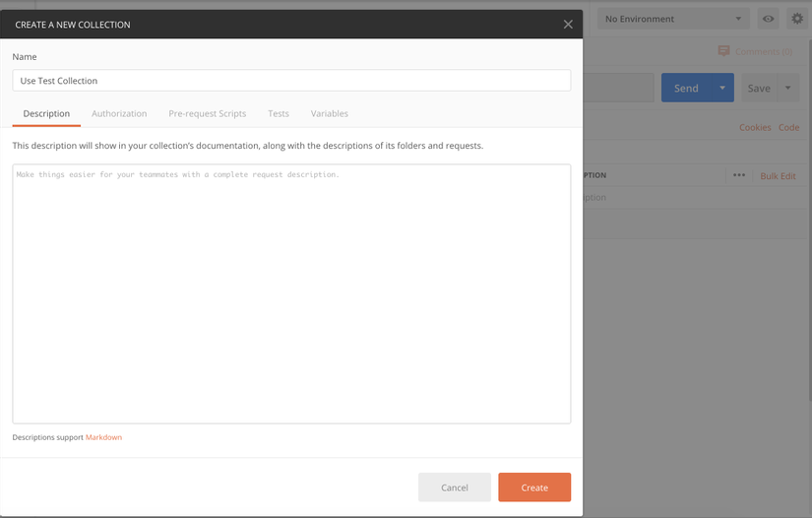This screenshot has height=518, width=812.
Task: Open the Pre-request Scripts tab
Action: pos(207,114)
